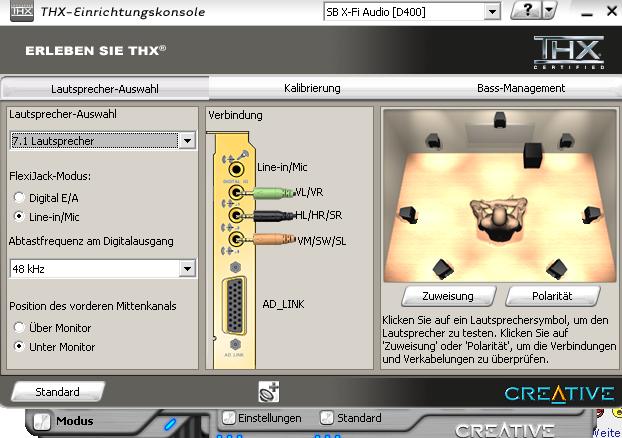Click the speaker-plus icon in bottom bar

tap(269, 392)
